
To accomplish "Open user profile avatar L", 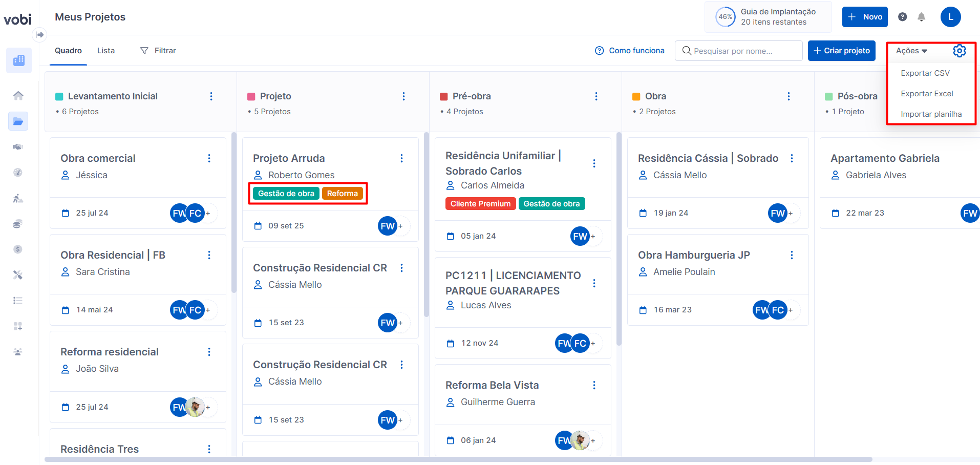I will coord(951,17).
